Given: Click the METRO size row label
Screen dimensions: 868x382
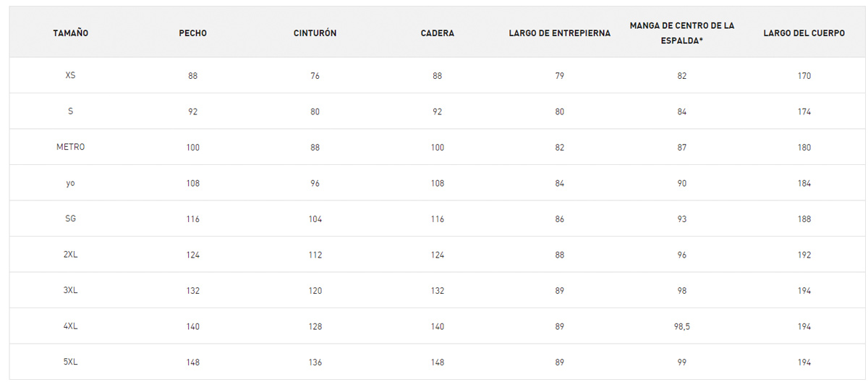Looking at the screenshot, I should pos(70,147).
